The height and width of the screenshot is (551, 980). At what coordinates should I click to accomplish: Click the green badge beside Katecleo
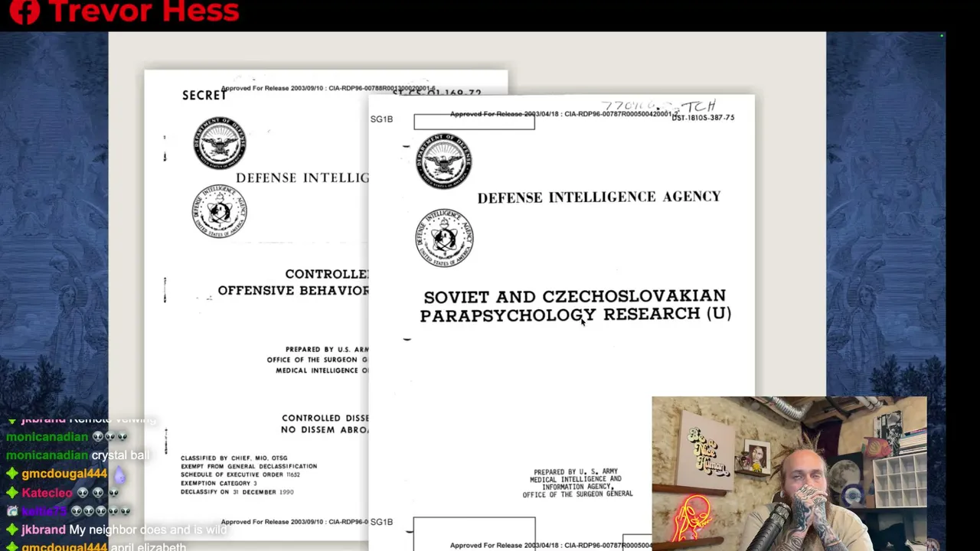pyautogui.click(x=12, y=493)
